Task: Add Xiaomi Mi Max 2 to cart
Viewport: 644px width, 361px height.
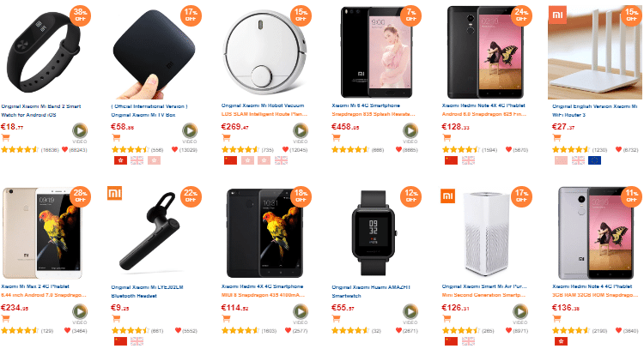Action: [x=6, y=318]
